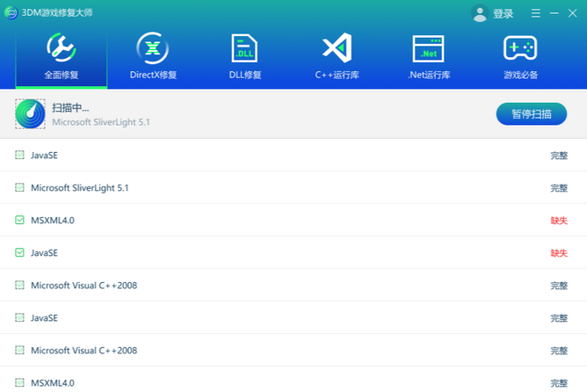
Task: Minimize the repair tool window
Action: pyautogui.click(x=554, y=13)
